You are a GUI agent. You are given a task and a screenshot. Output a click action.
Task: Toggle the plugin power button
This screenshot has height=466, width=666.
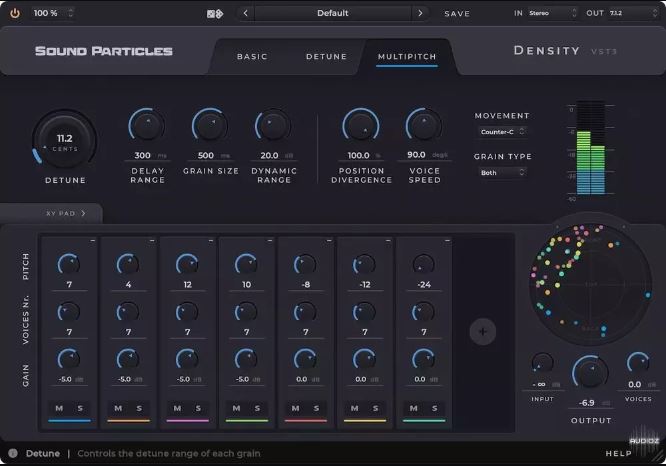15,13
